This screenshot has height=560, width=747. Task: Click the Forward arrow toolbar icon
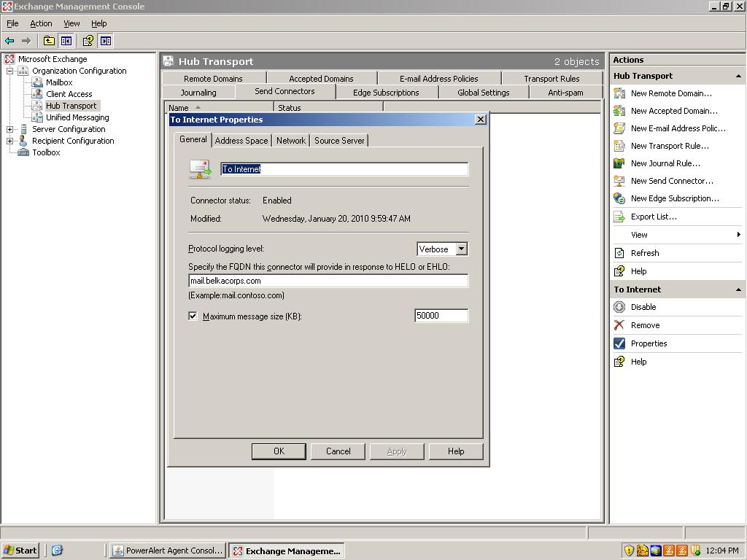point(26,41)
